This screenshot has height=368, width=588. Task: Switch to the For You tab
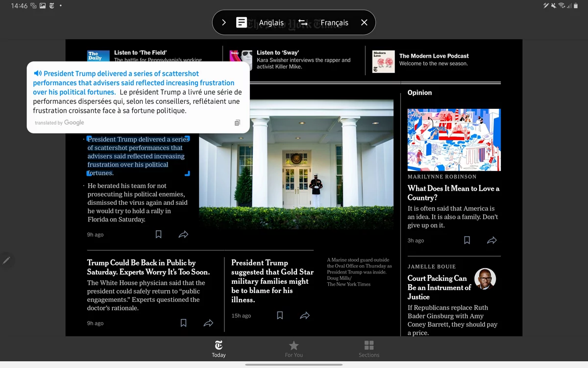click(294, 349)
